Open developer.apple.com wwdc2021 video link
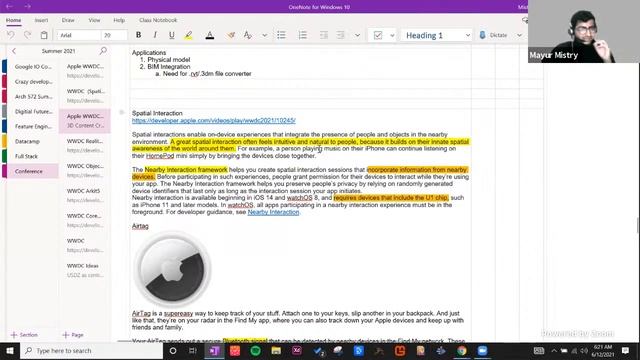640x360 pixels. click(x=213, y=120)
